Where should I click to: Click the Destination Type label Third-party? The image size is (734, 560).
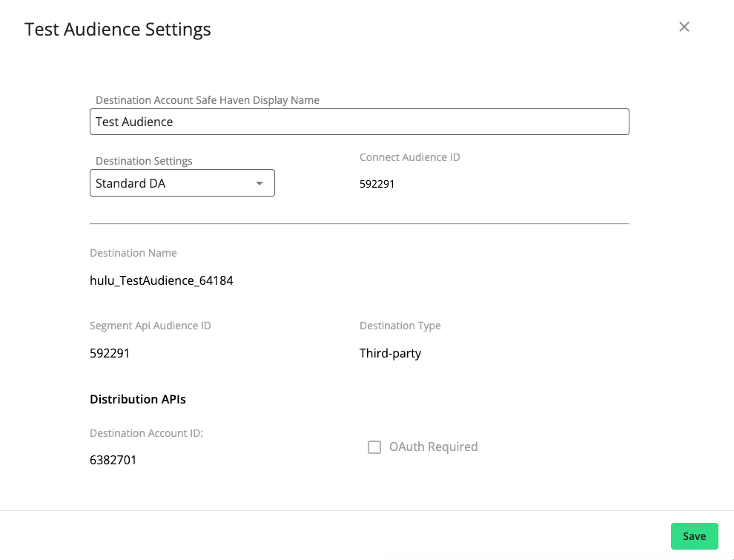point(390,352)
